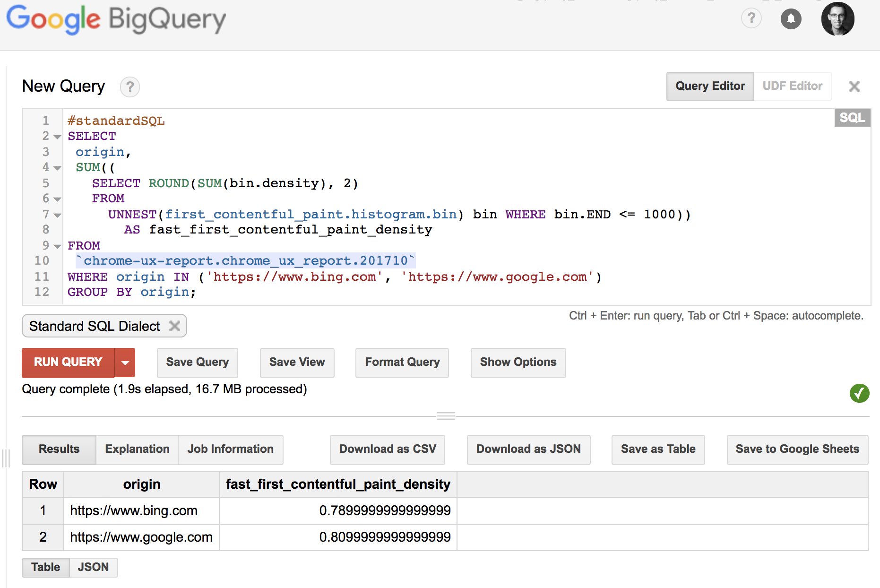
Task: Click the Query complete status message
Action: [x=164, y=389]
